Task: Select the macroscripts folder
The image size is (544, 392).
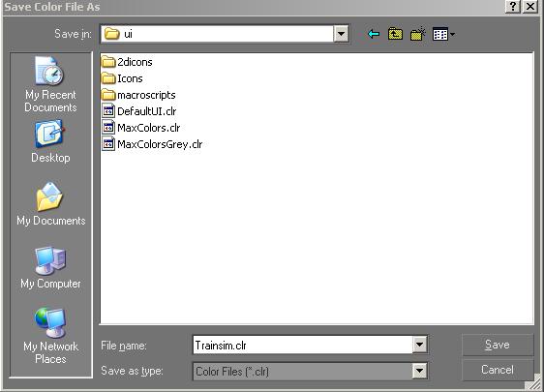Action: coord(138,95)
